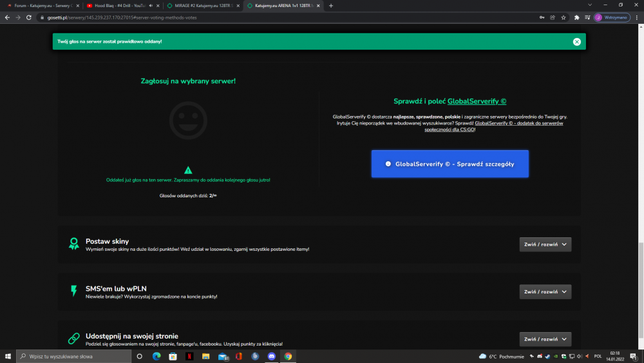The width and height of the screenshot is (644, 363).
Task: Open the Windows Start menu
Action: click(x=8, y=356)
